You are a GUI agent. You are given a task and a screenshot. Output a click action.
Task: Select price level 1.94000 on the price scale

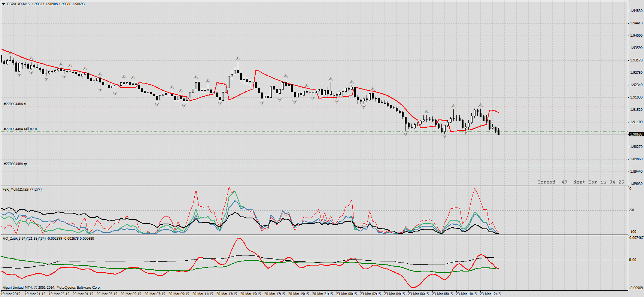tap(636, 36)
